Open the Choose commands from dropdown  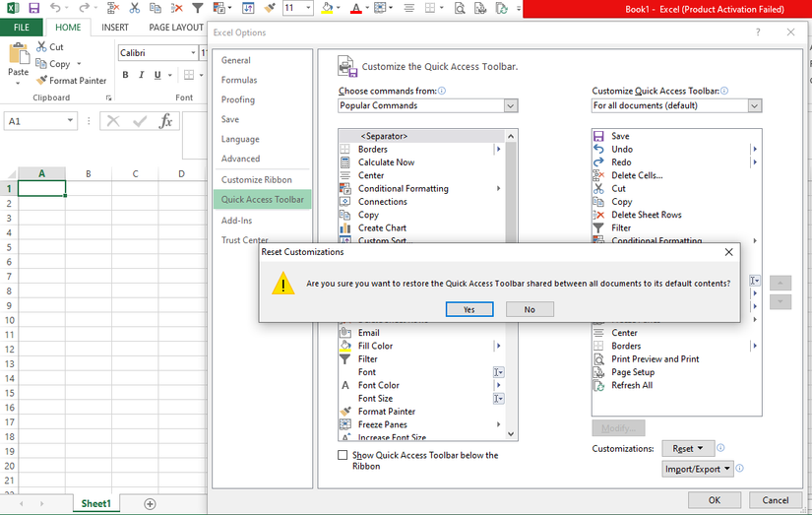pyautogui.click(x=427, y=105)
